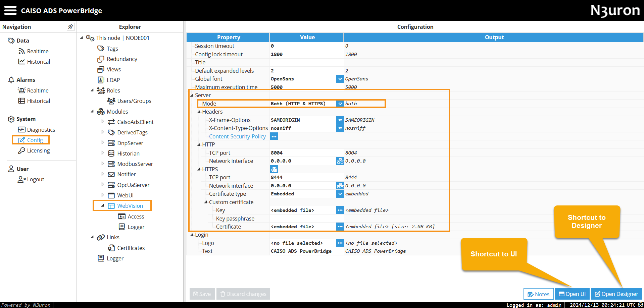Click the Notifier envelope icon
Image resolution: width=644 pixels, height=308 pixels.
pos(111,174)
